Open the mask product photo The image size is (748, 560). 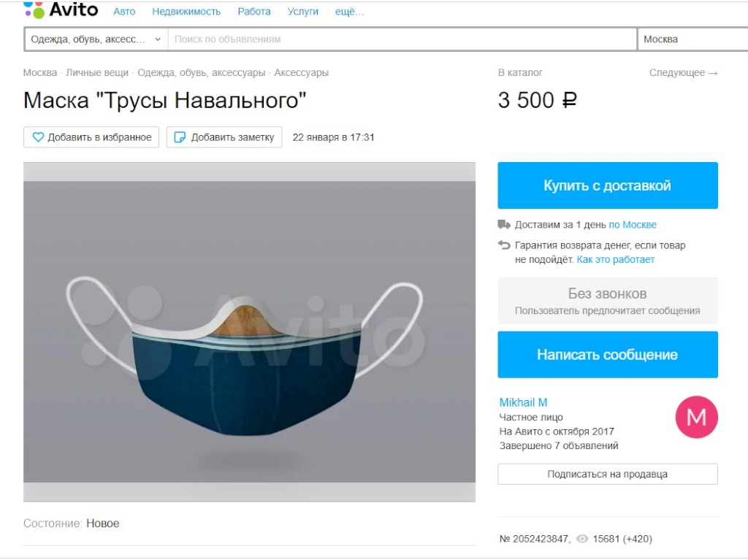[x=249, y=332]
